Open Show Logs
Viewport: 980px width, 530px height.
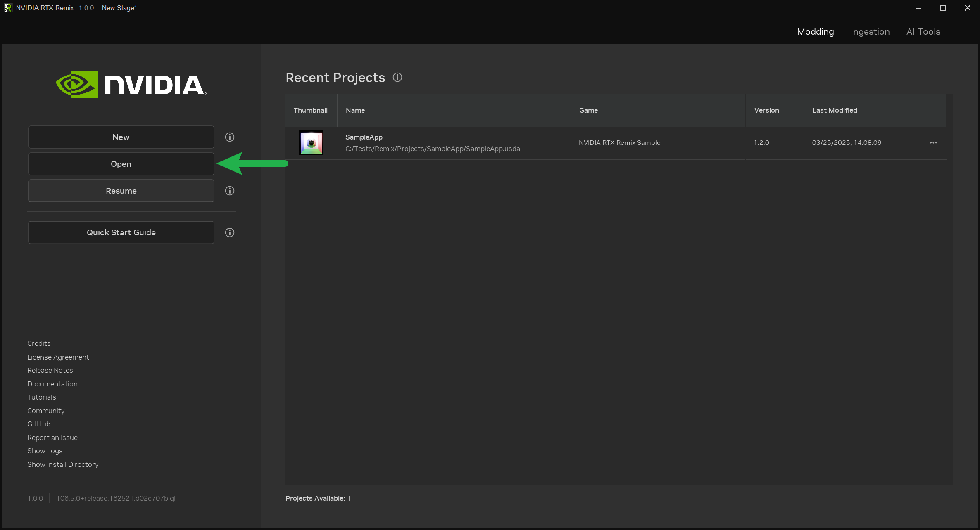tap(45, 451)
